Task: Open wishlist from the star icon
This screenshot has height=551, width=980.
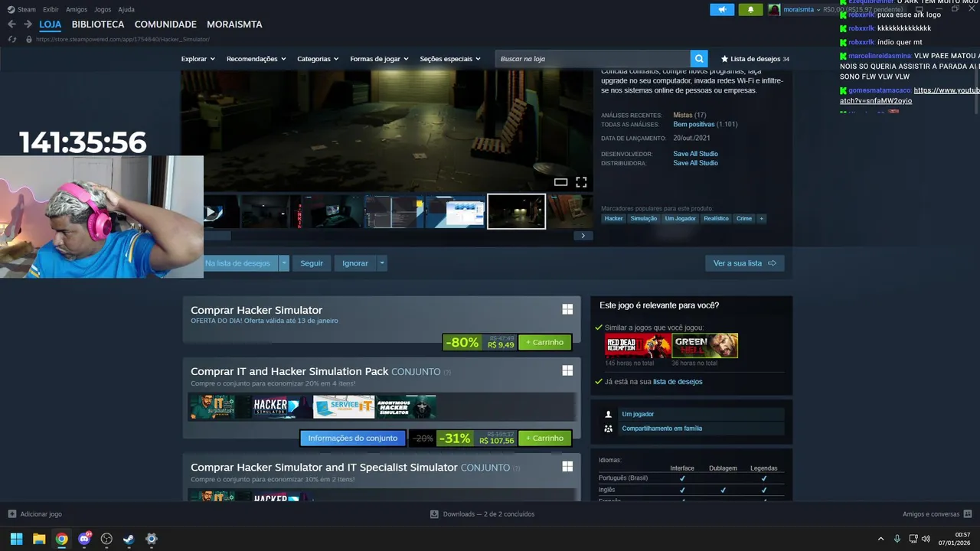Action: [724, 59]
